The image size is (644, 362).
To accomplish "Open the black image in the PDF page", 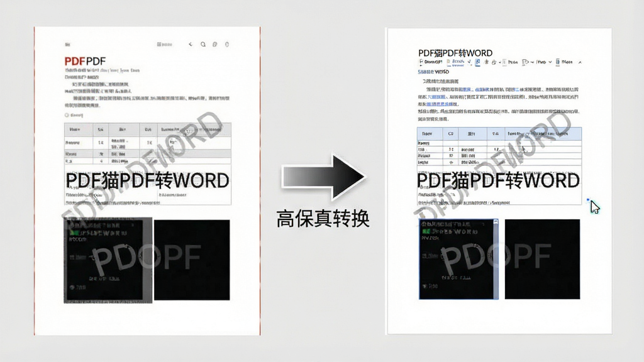I will (192, 260).
